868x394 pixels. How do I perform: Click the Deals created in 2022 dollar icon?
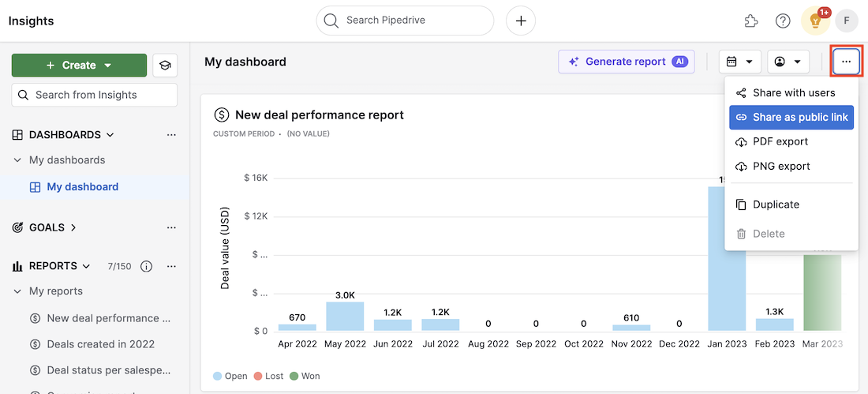36,344
